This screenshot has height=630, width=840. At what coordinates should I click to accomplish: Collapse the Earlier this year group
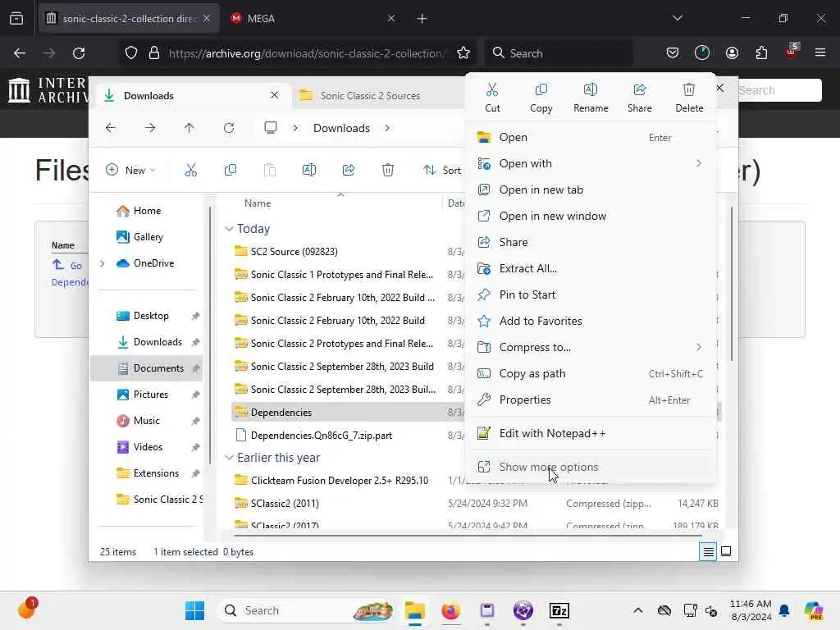click(229, 458)
